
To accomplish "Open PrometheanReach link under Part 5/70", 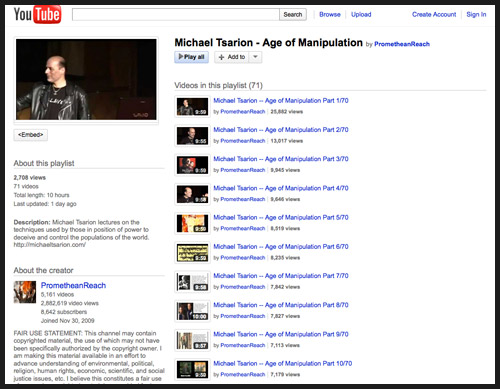I will pos(243,229).
